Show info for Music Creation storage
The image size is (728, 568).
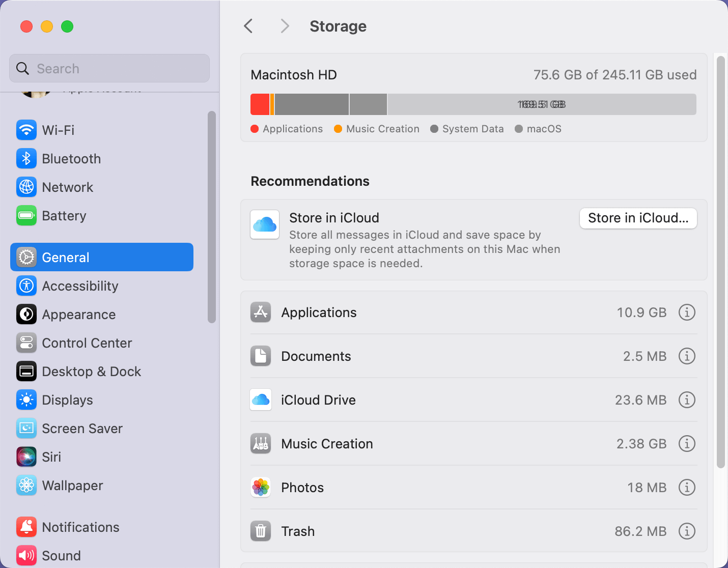point(687,443)
